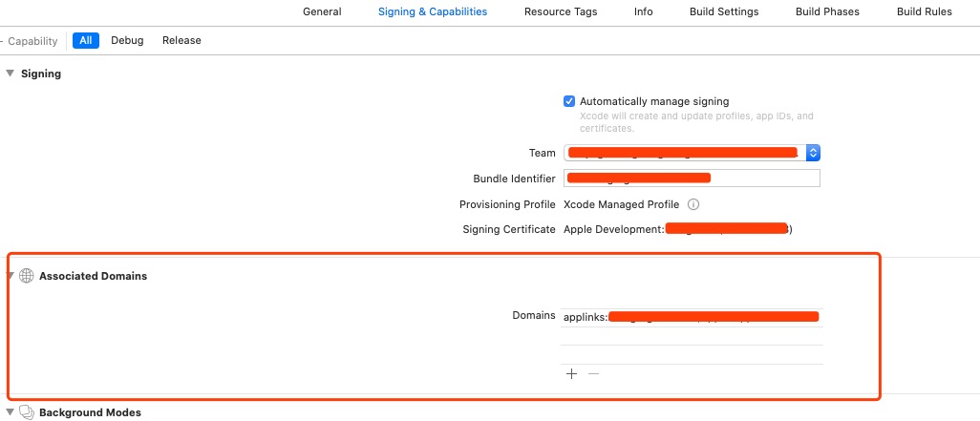Switch to the Build Settings tab
Viewport: 980px width, 421px height.
point(724,11)
